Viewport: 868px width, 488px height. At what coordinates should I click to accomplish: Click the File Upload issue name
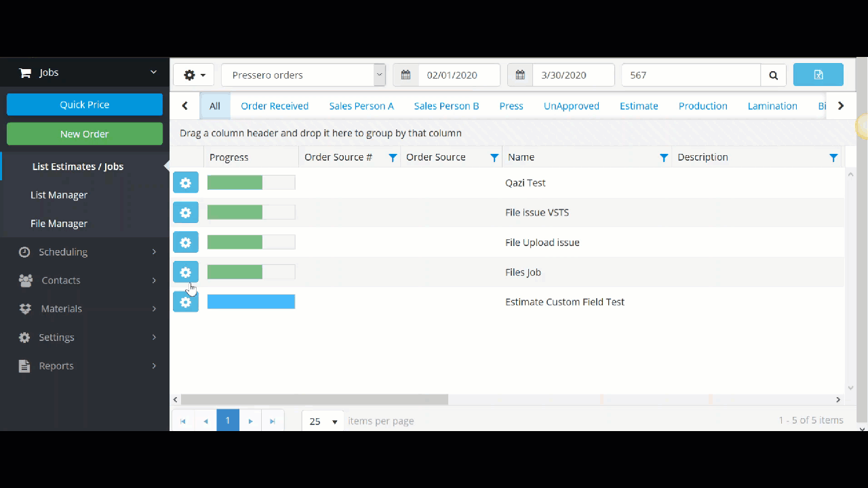(542, 243)
